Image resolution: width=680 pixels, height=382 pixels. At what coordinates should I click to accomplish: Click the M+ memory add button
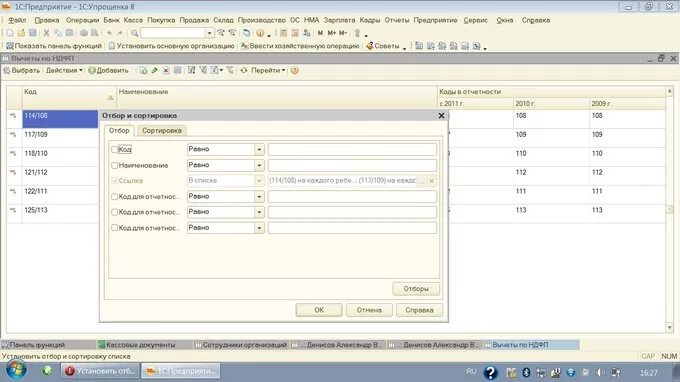tap(332, 33)
